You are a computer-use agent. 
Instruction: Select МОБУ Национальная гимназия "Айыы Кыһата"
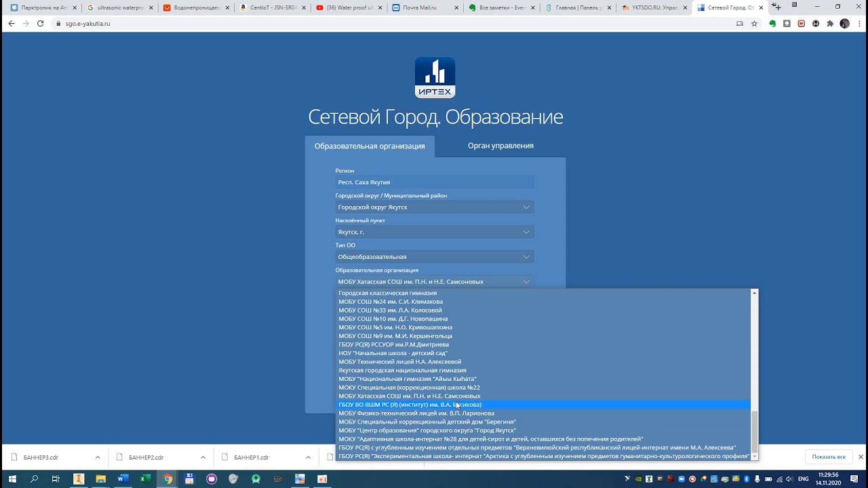(x=544, y=379)
